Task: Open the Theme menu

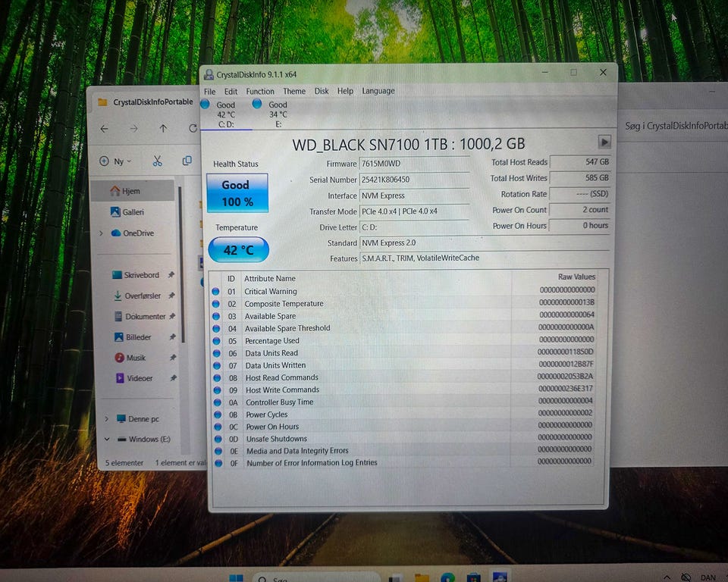Action: 294,91
